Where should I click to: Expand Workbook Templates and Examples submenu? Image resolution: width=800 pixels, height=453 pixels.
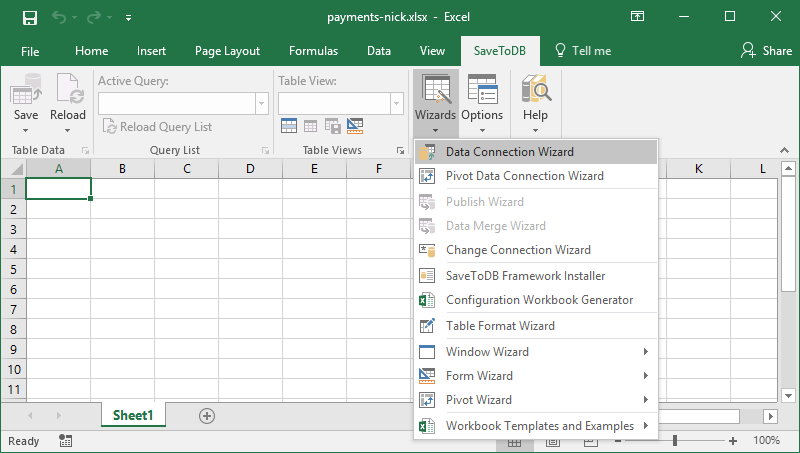pyautogui.click(x=536, y=426)
